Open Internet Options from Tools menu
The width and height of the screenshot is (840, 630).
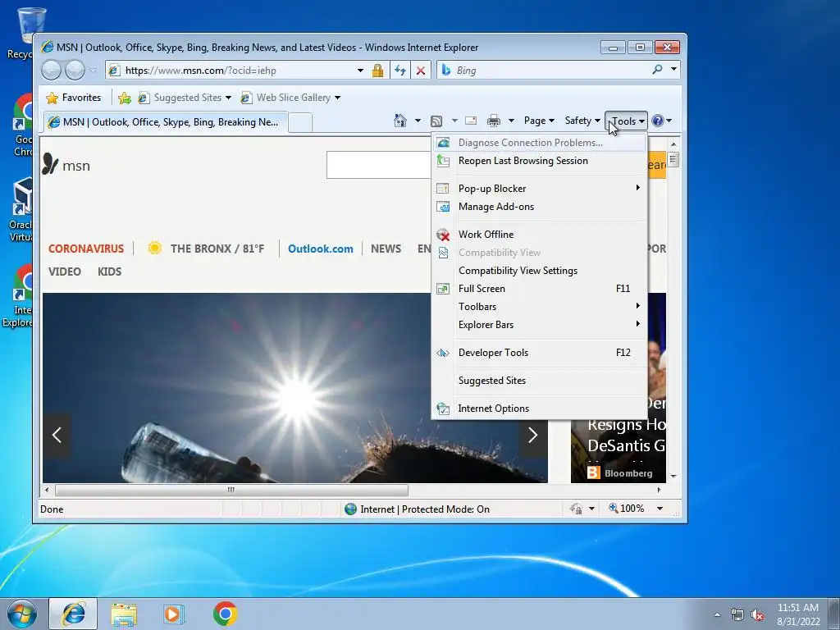540,409
